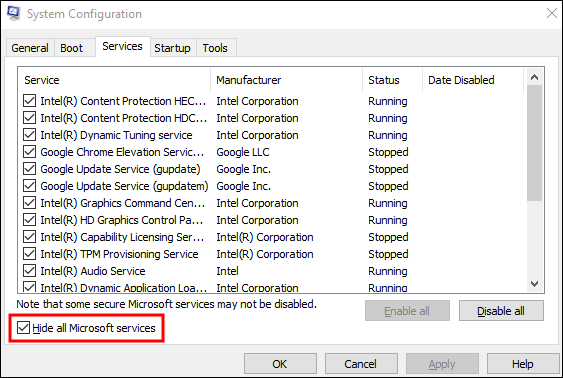The width and height of the screenshot is (563, 378).
Task: Open the Tools tab
Action: (x=215, y=48)
